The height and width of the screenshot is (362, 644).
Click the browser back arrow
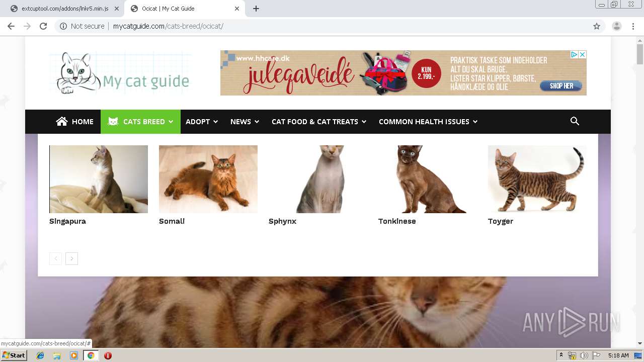point(11,26)
